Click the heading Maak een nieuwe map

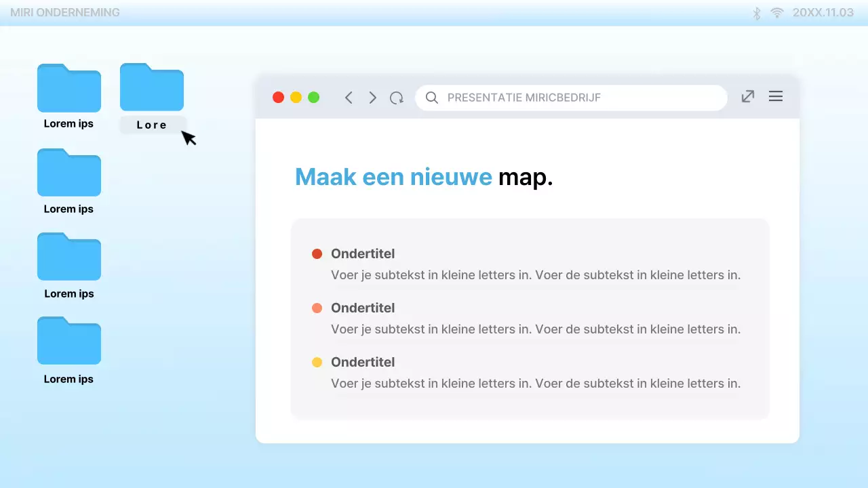424,177
